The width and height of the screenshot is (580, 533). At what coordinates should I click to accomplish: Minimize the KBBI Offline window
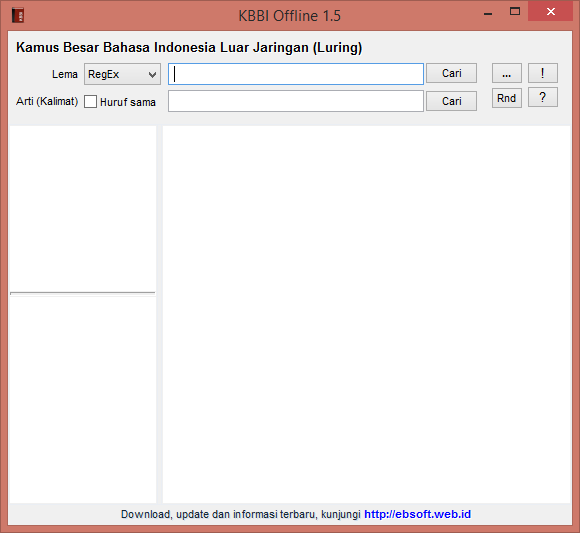click(x=488, y=13)
